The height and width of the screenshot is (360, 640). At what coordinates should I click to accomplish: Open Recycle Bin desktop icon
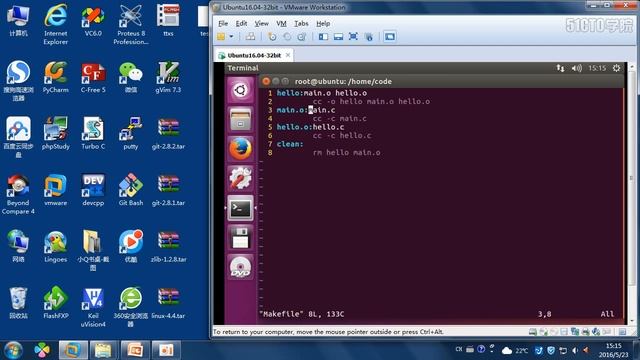(x=18, y=302)
